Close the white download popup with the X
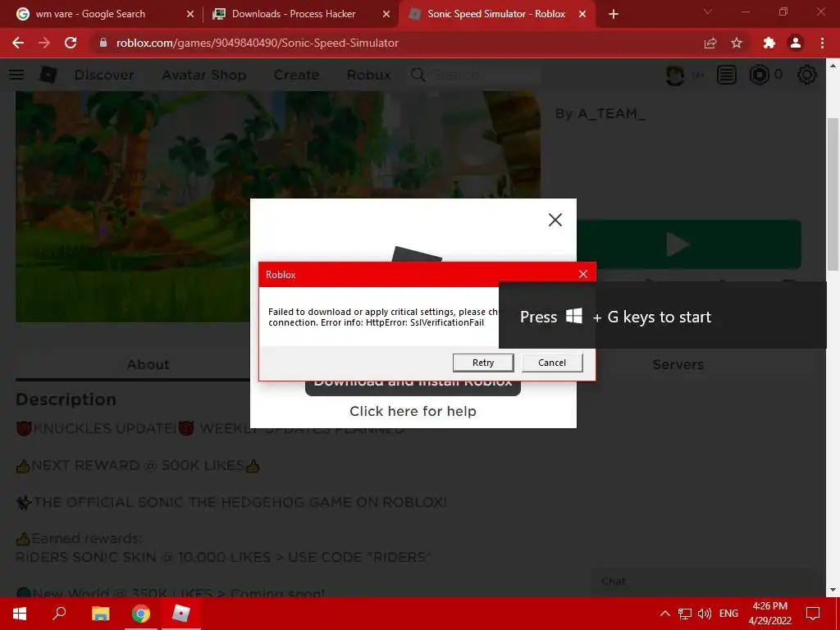Viewport: 840px width, 630px height. tap(555, 220)
